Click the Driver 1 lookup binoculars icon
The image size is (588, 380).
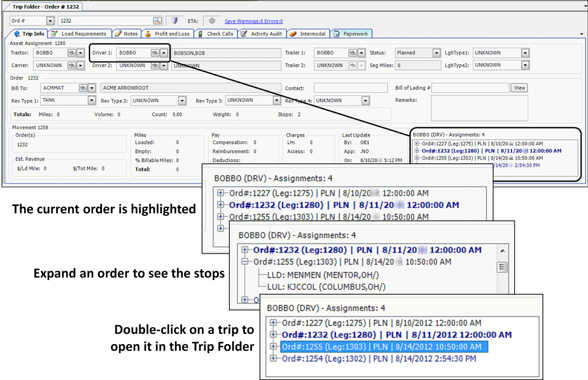click(x=155, y=53)
